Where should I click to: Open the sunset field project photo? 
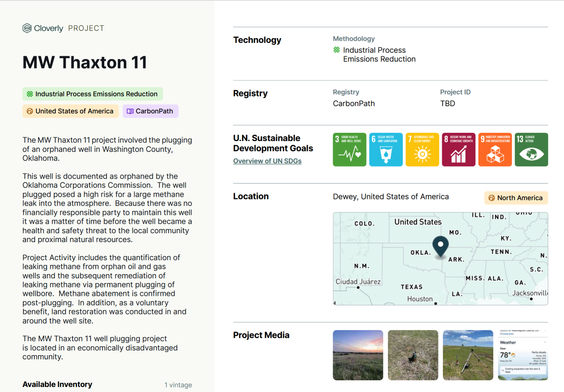pyautogui.click(x=358, y=355)
